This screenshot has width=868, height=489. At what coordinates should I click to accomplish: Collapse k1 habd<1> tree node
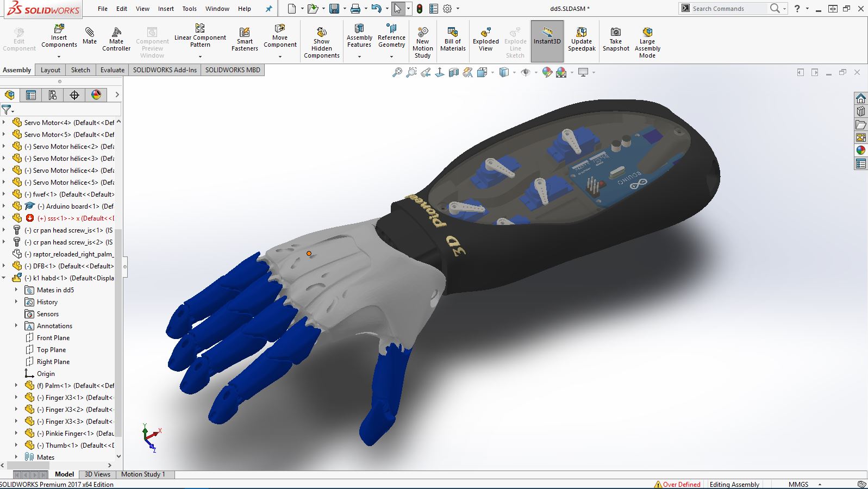click(x=4, y=278)
